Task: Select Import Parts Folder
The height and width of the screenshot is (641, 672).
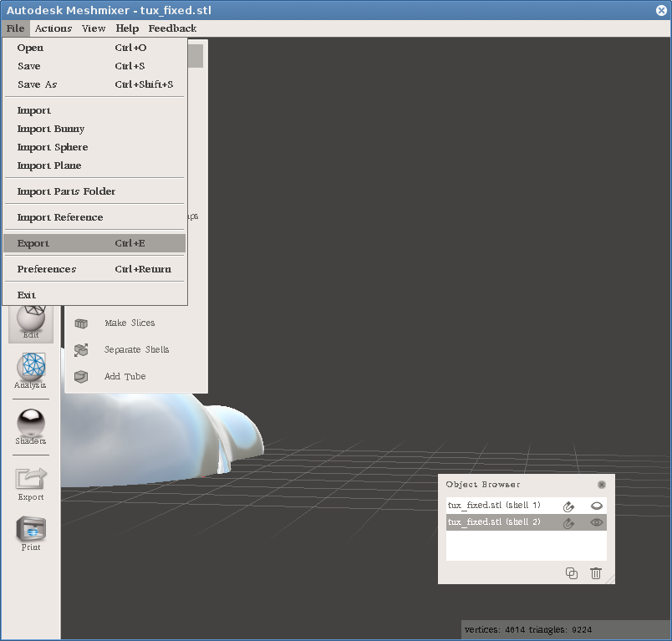Action: pyautogui.click(x=94, y=191)
